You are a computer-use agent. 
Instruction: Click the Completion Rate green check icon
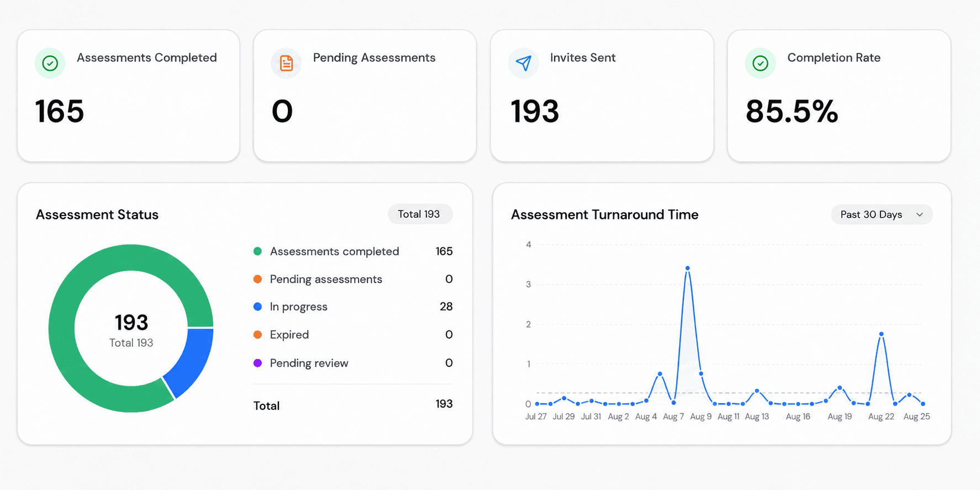pos(760,64)
